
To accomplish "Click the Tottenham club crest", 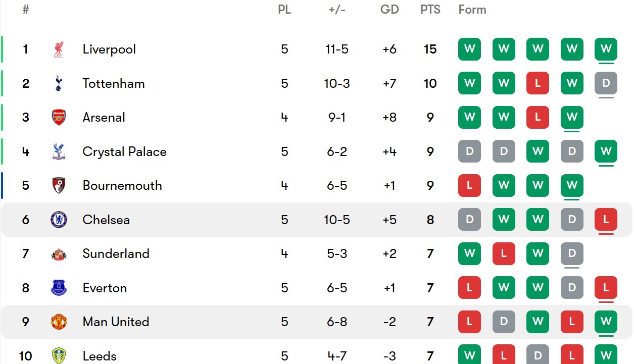I will [59, 83].
